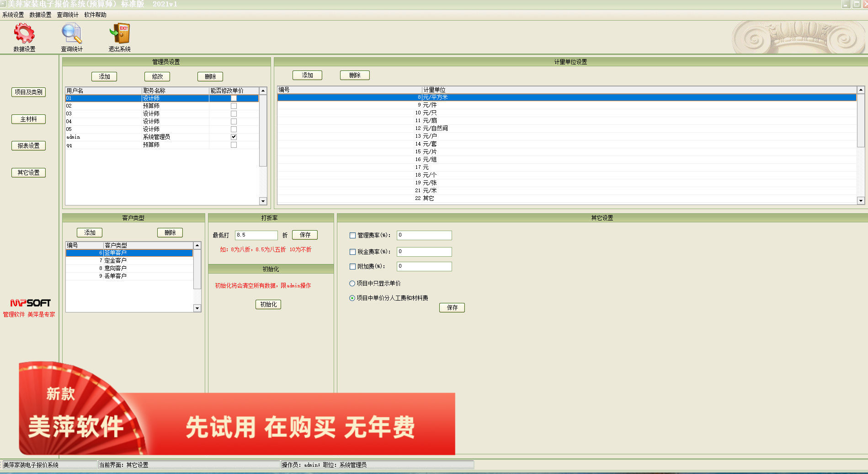This screenshot has width=868, height=474.
Task: Click the unit list scroll-up arrow
Action: tap(861, 90)
